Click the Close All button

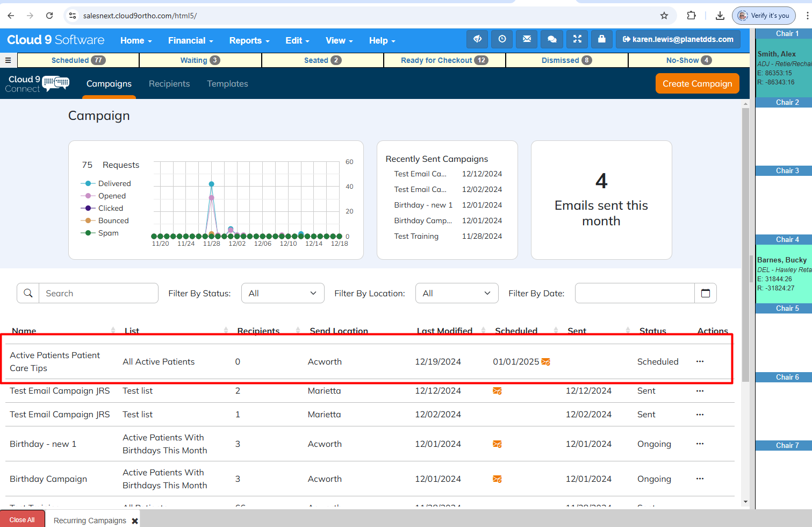[22, 519]
